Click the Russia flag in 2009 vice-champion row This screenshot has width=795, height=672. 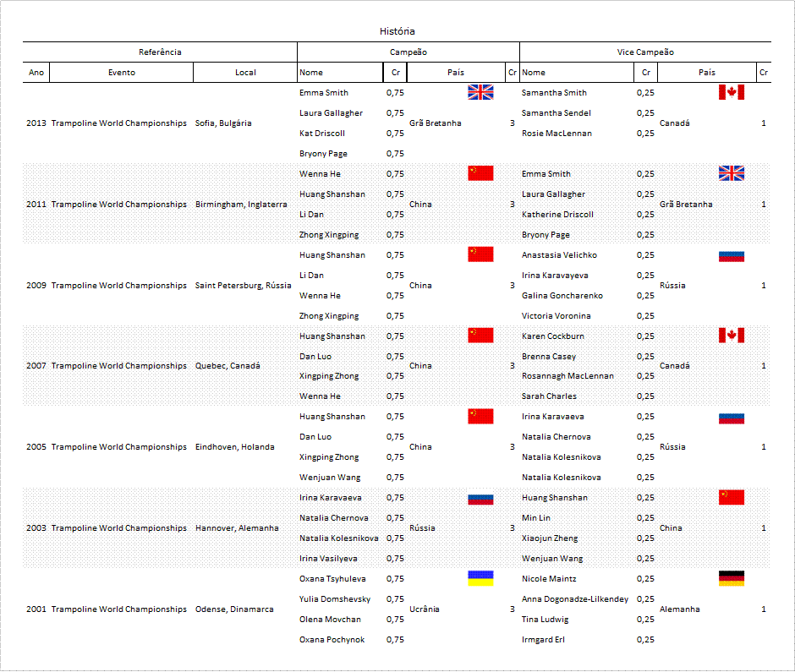click(x=731, y=256)
